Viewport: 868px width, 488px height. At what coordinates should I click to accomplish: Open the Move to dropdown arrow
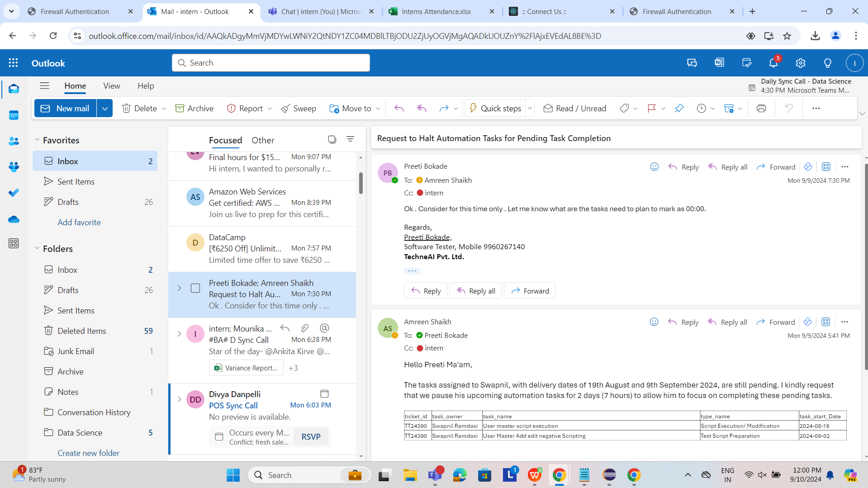click(378, 109)
